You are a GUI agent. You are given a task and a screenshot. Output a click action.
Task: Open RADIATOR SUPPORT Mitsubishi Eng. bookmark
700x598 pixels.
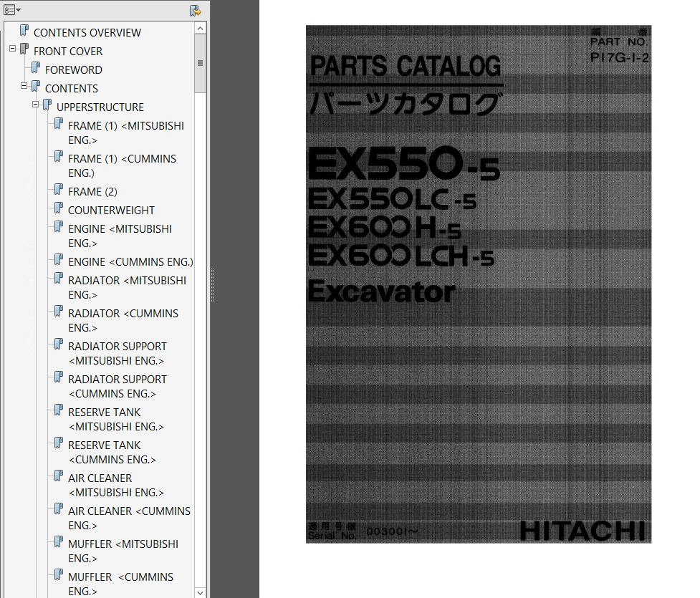pyautogui.click(x=117, y=354)
